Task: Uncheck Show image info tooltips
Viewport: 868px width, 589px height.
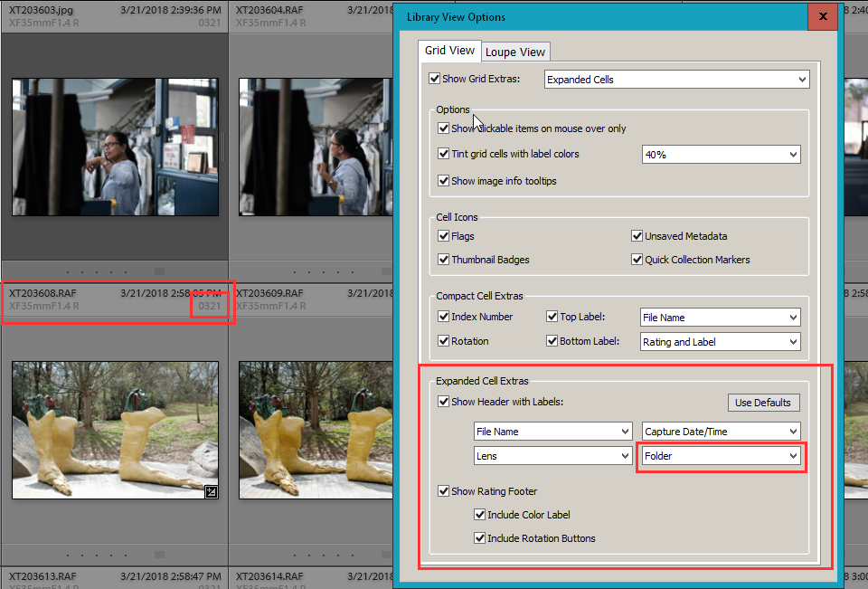Action: click(444, 180)
